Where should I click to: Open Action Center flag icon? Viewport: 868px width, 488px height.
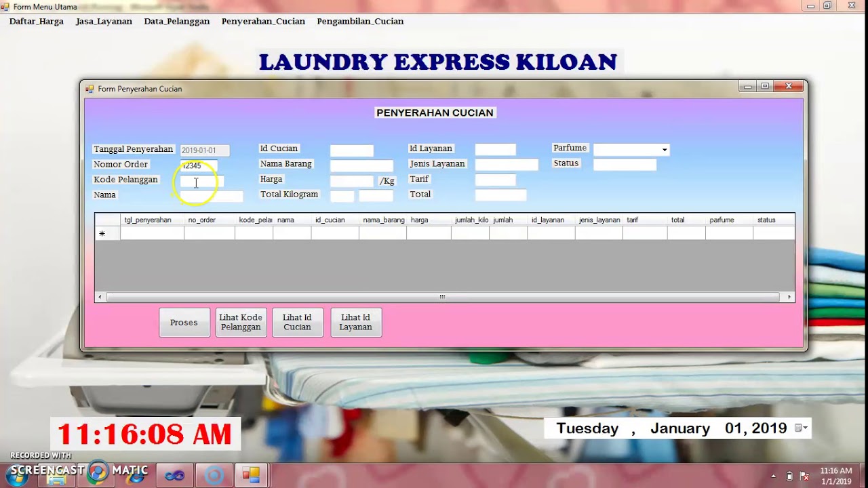[x=805, y=476]
